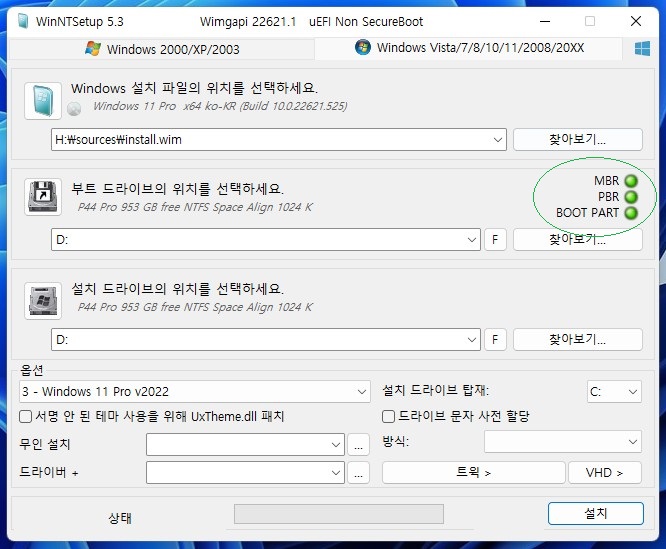Screen dimensions: 666x549
Task: Click the ... browse button for drivers
Action: click(x=358, y=473)
